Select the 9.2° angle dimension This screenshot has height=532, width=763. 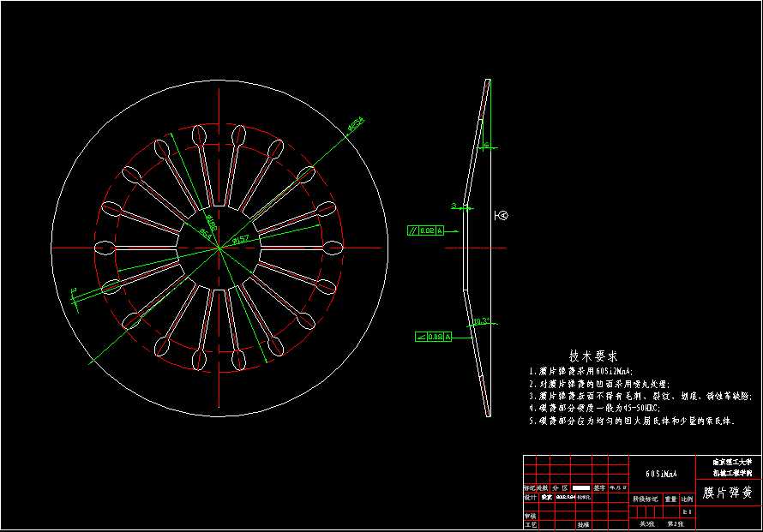pyautogui.click(x=482, y=321)
